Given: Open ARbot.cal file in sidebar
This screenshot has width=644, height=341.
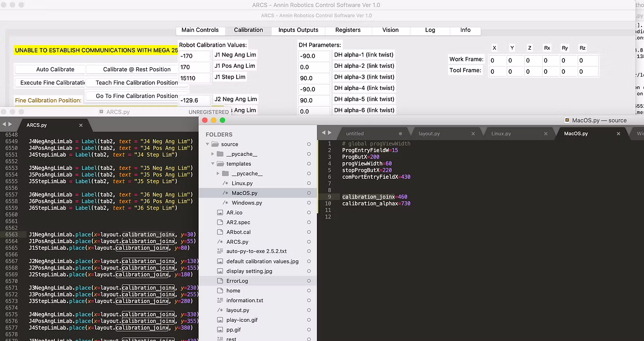Looking at the screenshot, I should tap(239, 232).
